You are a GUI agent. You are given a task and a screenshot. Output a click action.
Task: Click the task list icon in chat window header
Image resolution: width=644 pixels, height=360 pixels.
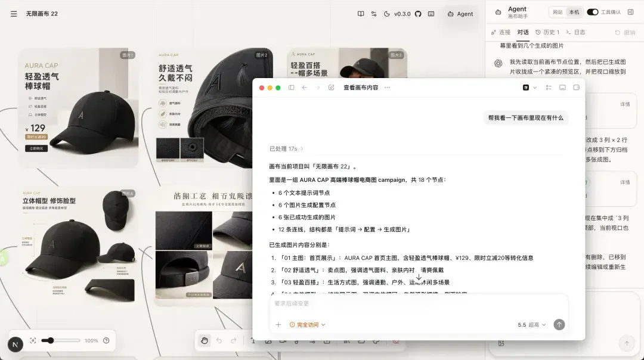tap(549, 88)
